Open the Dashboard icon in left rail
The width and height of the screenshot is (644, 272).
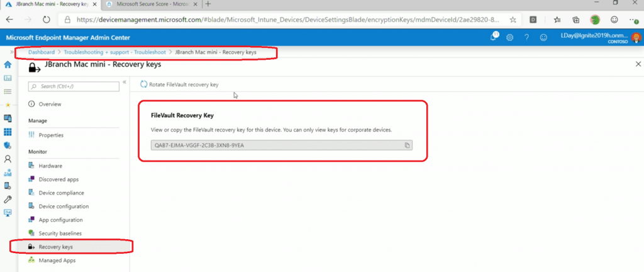point(8,78)
